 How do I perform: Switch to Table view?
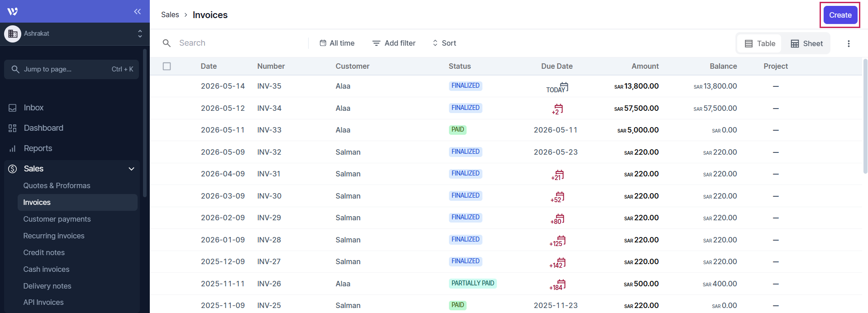(760, 43)
